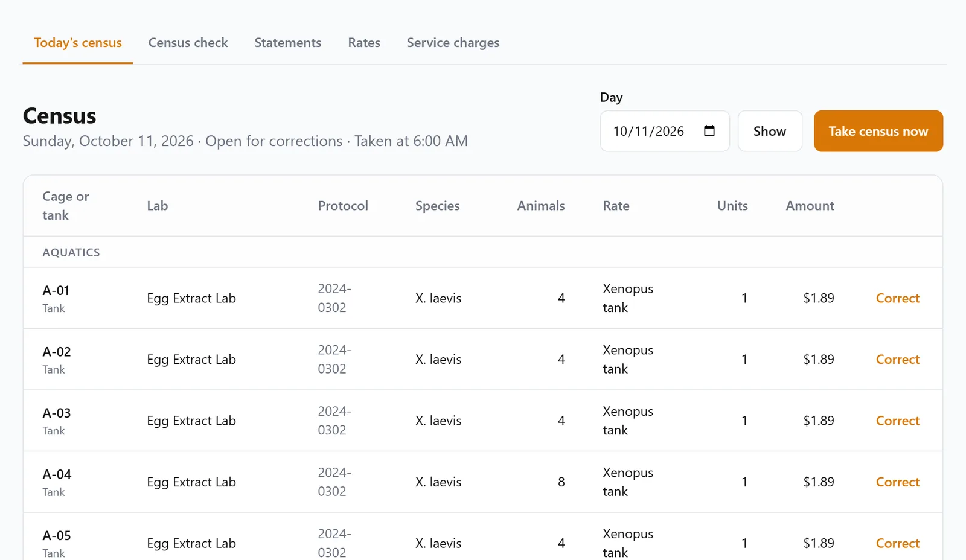Click Correct link for tank A-04

(897, 482)
